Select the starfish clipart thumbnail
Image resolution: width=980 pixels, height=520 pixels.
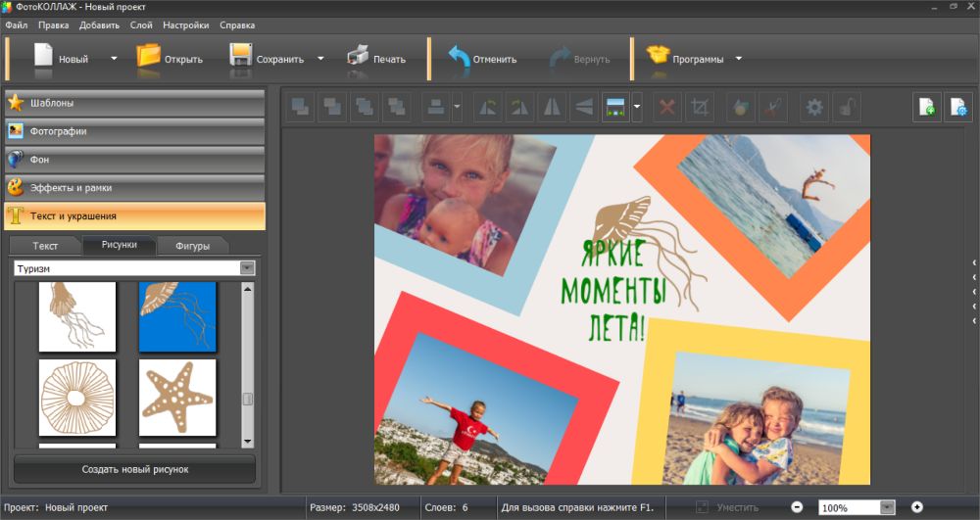point(177,397)
